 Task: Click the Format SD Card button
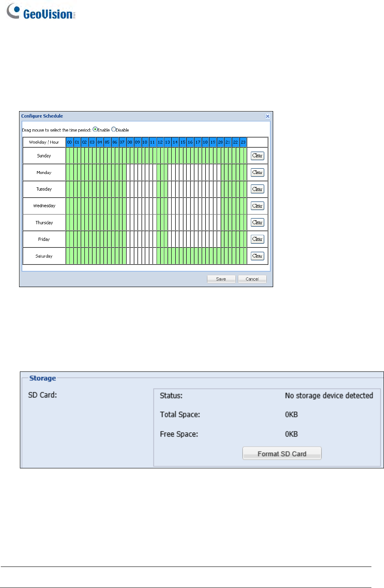(282, 453)
